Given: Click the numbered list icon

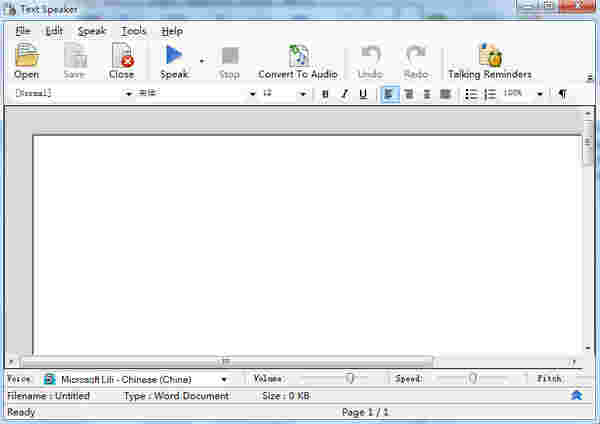Looking at the screenshot, I should [490, 94].
